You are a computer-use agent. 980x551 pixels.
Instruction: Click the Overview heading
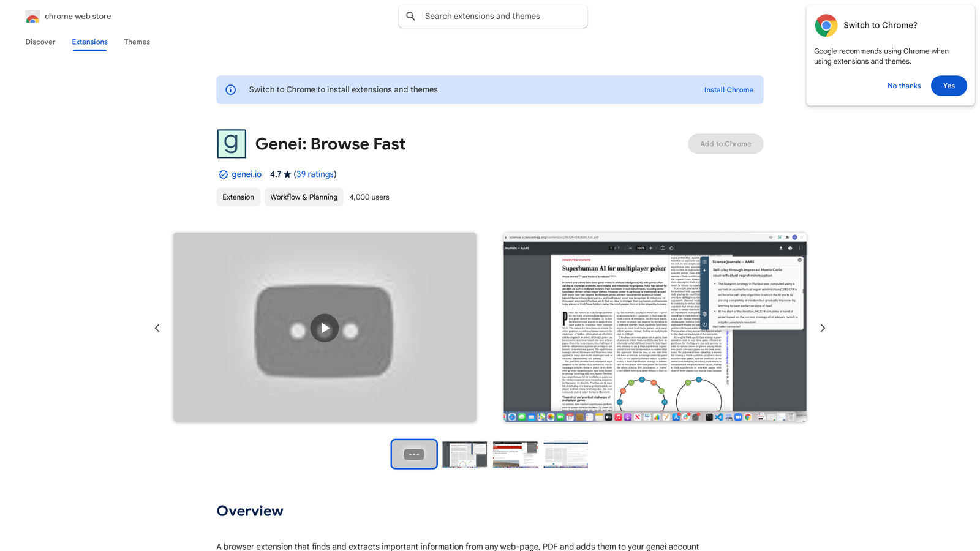250,511
